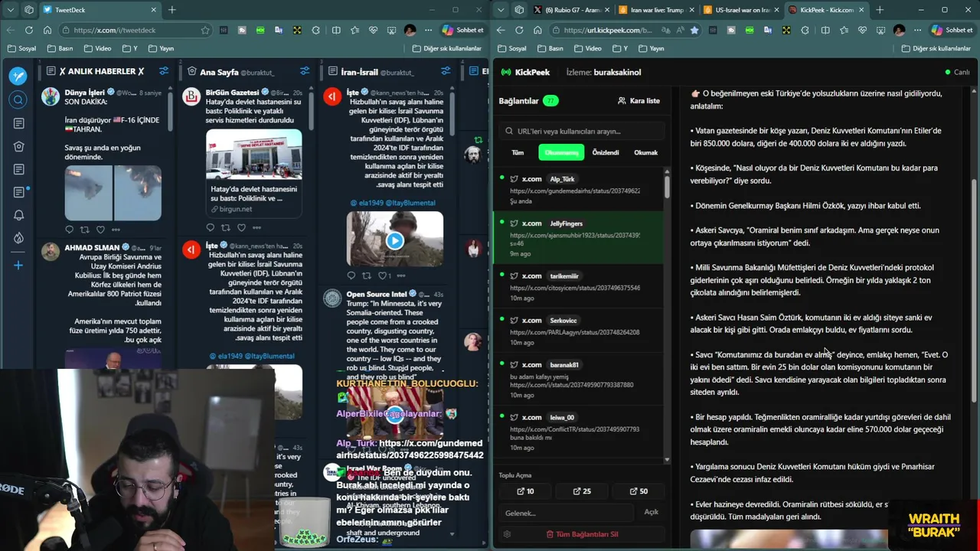The width and height of the screenshot is (980, 551).
Task: Click the TweetDeck notifications bell icon
Action: (18, 215)
